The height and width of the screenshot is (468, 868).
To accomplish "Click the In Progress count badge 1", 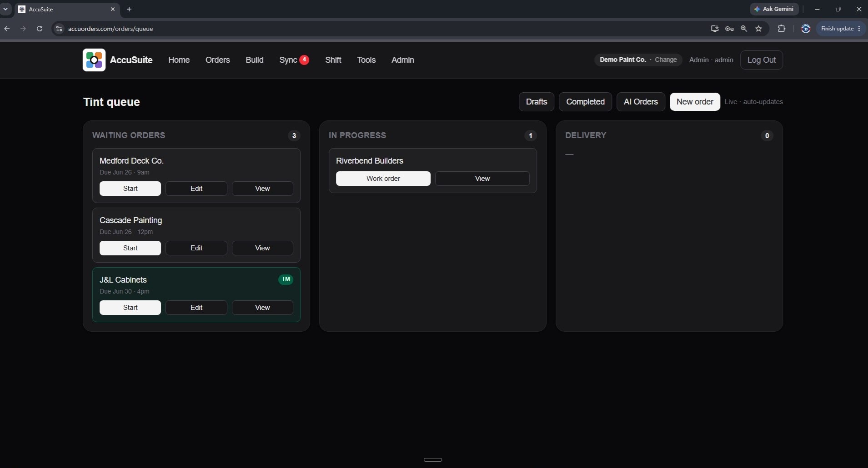I will [531, 135].
